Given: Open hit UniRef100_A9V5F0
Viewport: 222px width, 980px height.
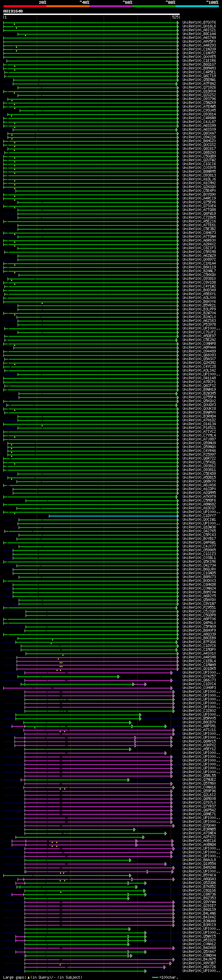Looking at the screenshot, I should (199, 42).
